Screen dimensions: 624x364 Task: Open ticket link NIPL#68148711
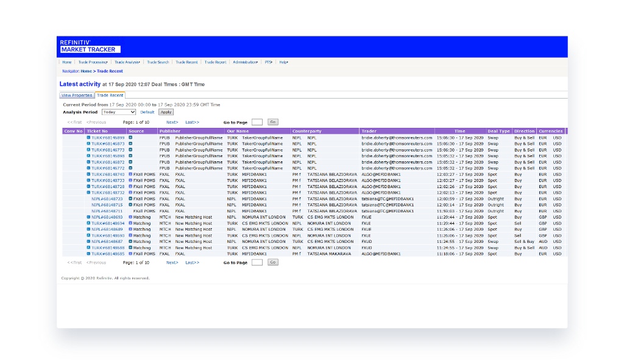click(x=107, y=211)
